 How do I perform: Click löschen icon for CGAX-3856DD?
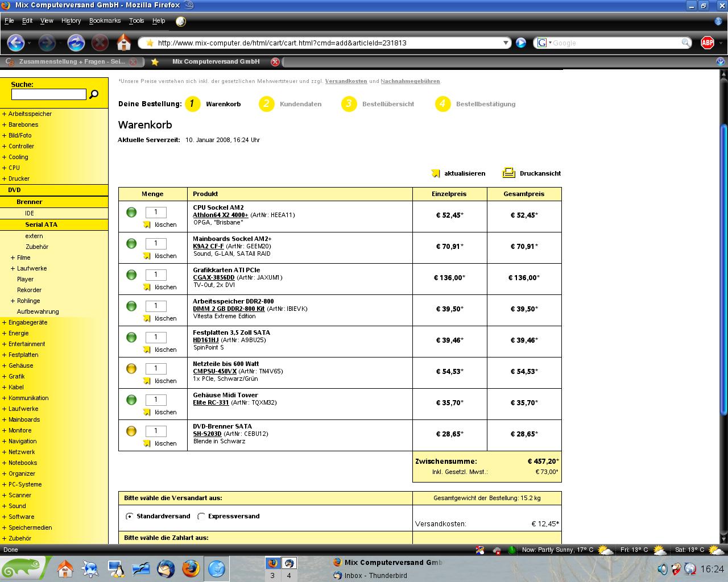[x=147, y=287]
